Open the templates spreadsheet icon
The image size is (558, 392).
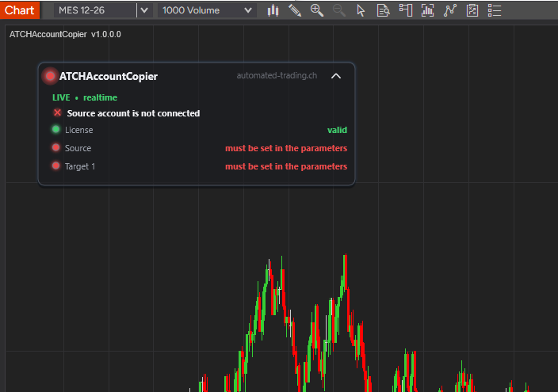[x=472, y=10]
